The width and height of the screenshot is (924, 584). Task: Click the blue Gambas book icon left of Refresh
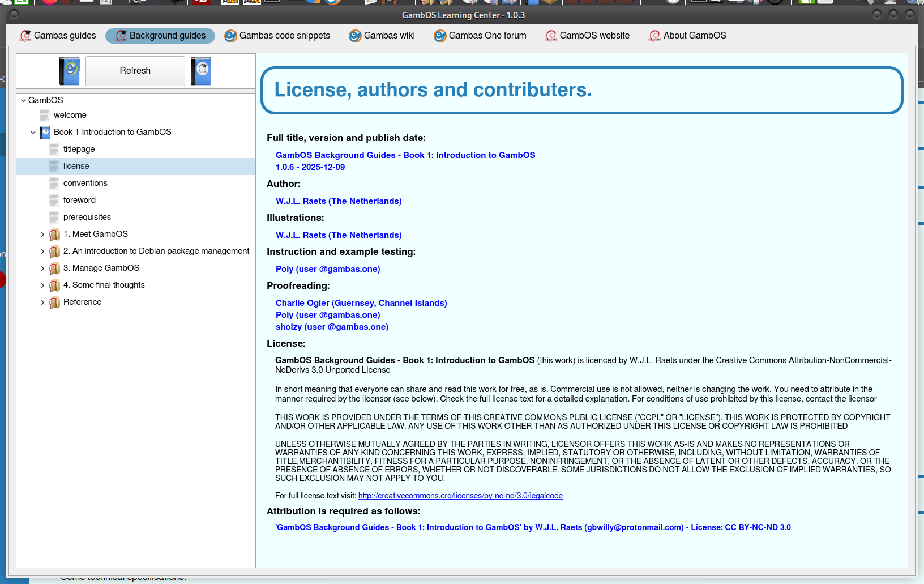[70, 71]
